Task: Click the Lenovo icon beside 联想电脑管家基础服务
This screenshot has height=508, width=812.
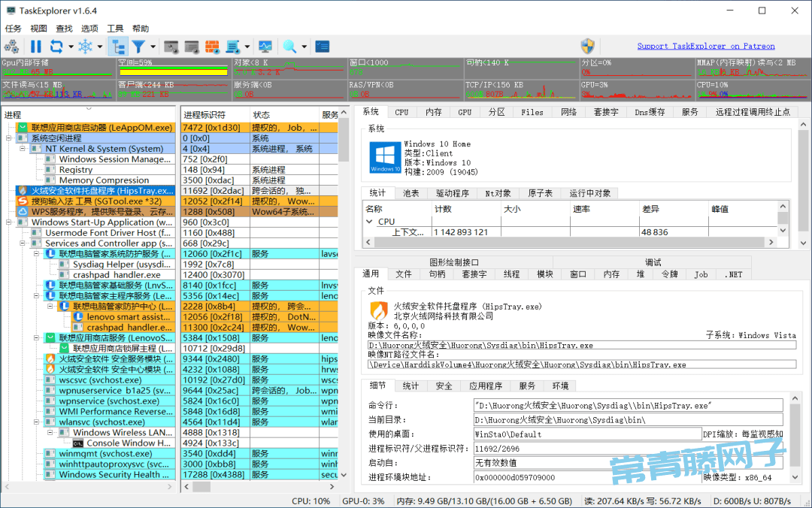Action: pos(50,286)
